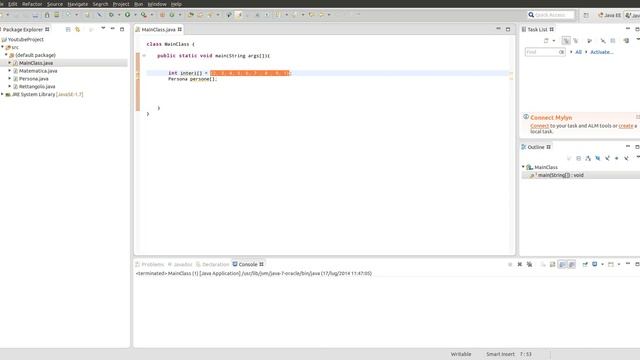Collapse the src folder tree node
Screen dimensions: 640x360
coord(2,47)
